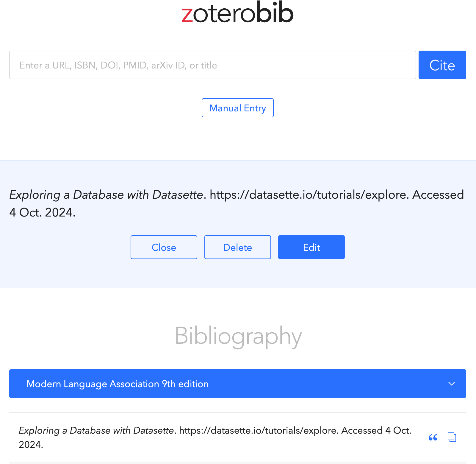Click the chevron arrow on citation style selector
This screenshot has height=464, width=476.
coord(451,384)
